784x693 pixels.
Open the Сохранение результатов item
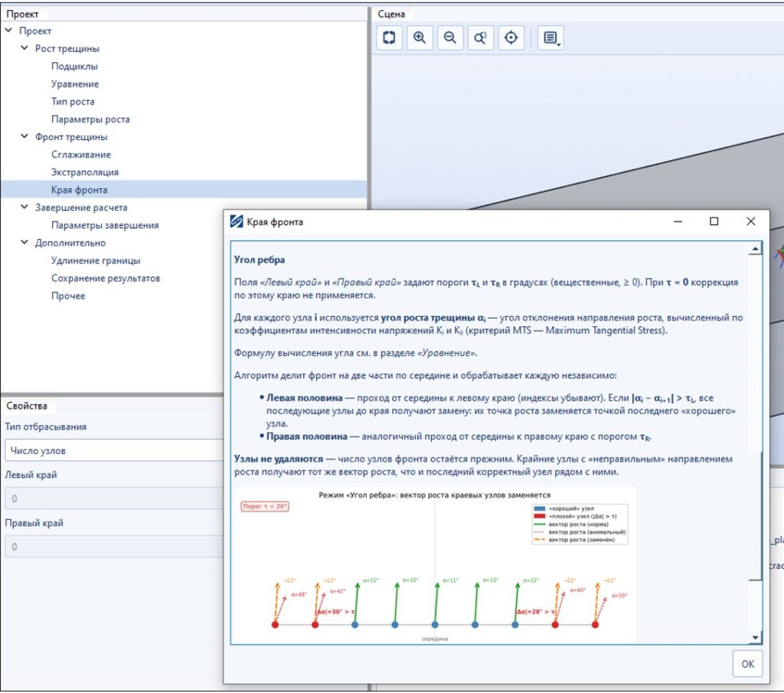[106, 278]
